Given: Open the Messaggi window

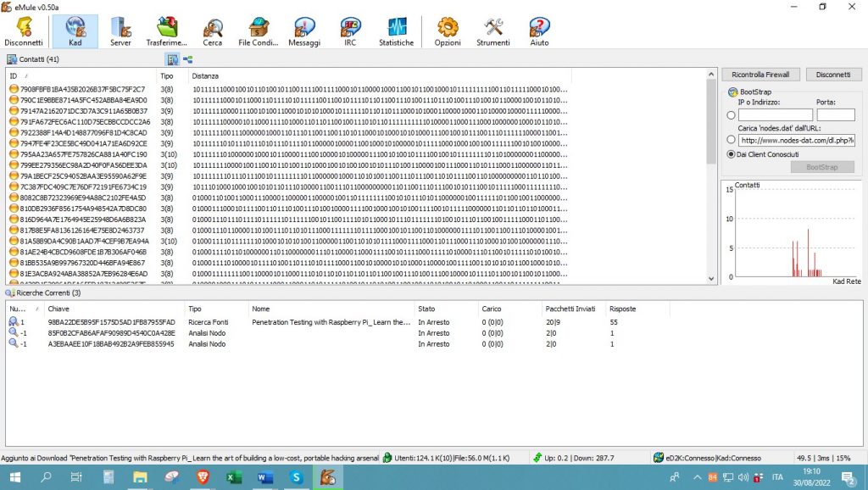Looking at the screenshot, I should pos(304,31).
